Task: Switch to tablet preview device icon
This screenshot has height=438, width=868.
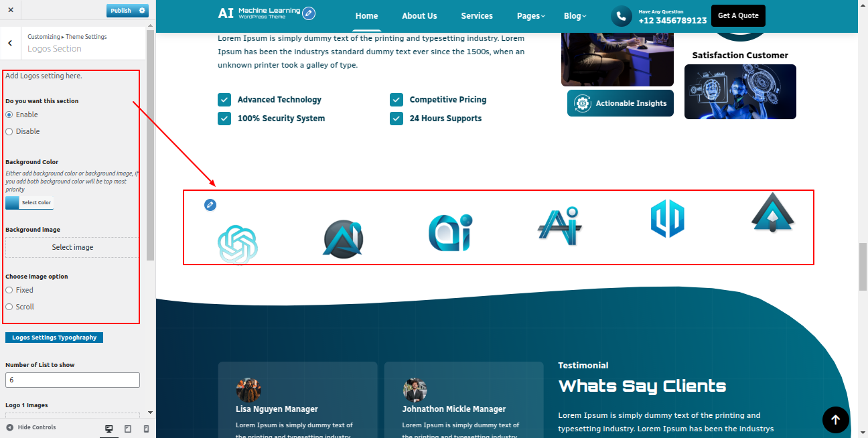Action: 128,429
